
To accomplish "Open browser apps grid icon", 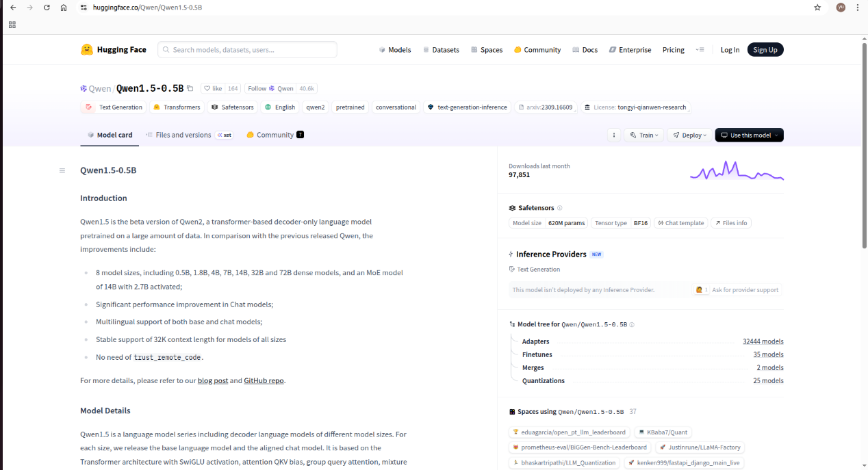I will pyautogui.click(x=12, y=25).
